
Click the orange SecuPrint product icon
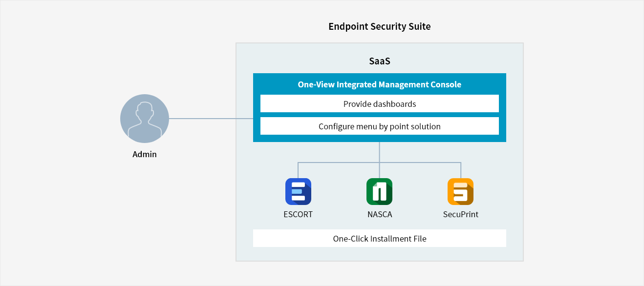click(x=460, y=191)
